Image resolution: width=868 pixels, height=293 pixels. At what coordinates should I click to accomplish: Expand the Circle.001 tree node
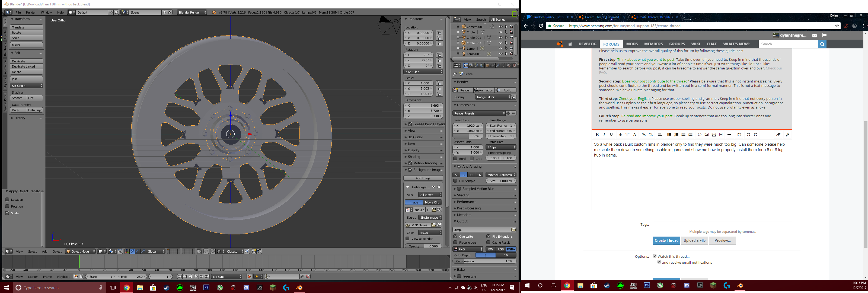point(458,37)
